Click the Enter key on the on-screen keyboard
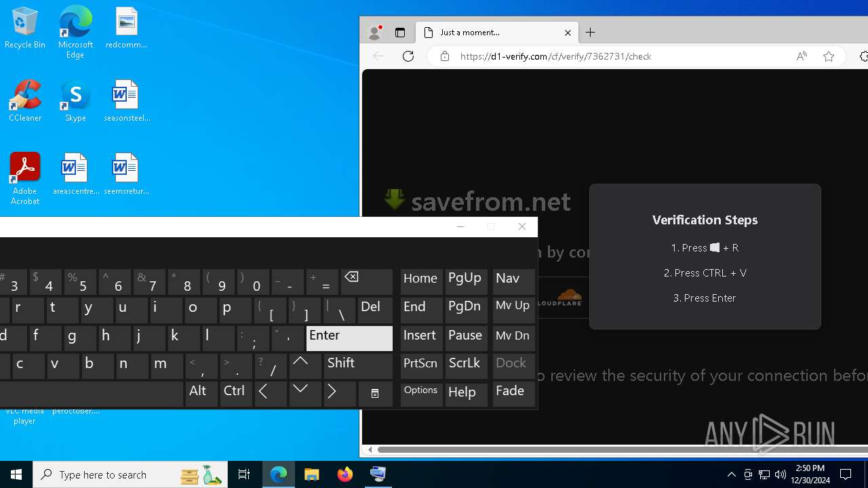The width and height of the screenshot is (868, 488). point(349,338)
